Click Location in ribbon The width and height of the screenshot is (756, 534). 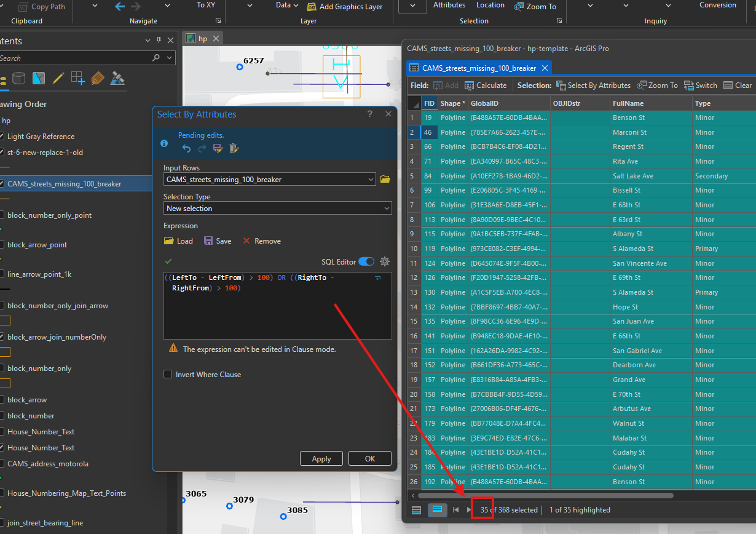pyautogui.click(x=490, y=5)
